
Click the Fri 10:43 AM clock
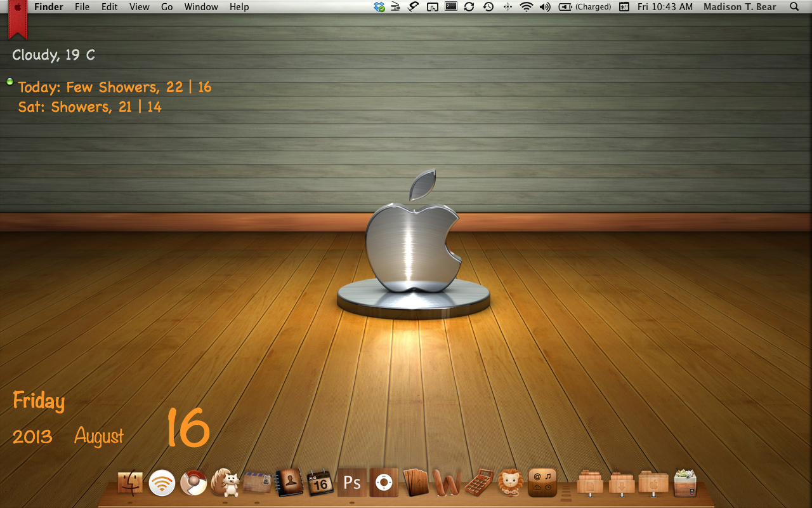point(665,7)
